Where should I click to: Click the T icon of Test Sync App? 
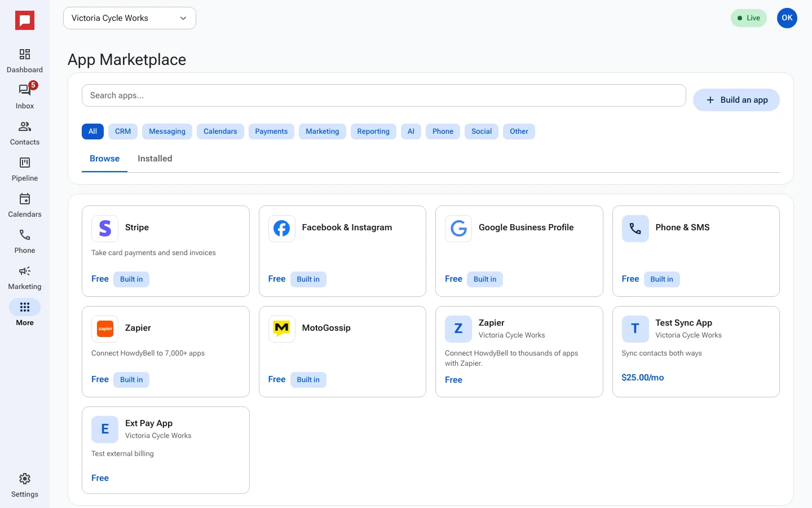coord(636,329)
